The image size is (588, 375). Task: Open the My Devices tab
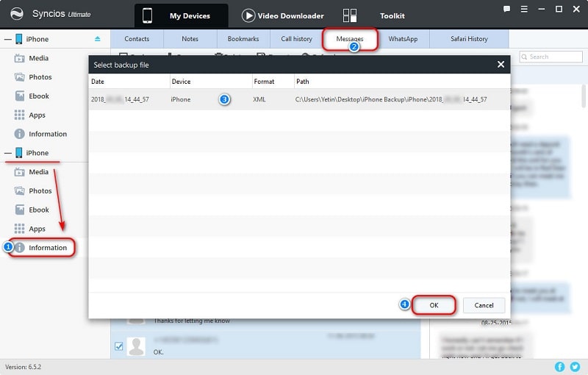click(181, 15)
